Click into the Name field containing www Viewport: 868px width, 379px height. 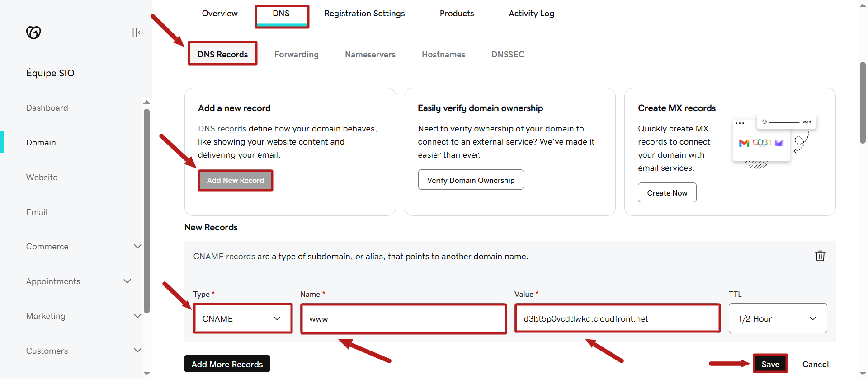tap(403, 319)
